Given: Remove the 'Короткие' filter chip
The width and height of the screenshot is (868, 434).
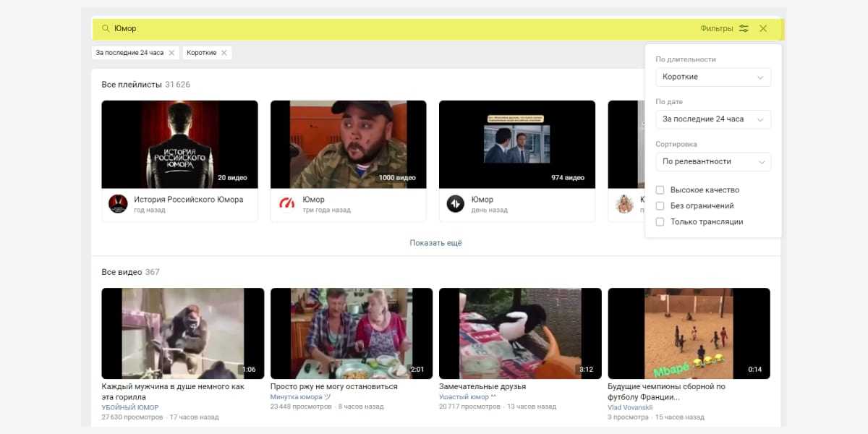Looking at the screenshot, I should click(x=224, y=53).
